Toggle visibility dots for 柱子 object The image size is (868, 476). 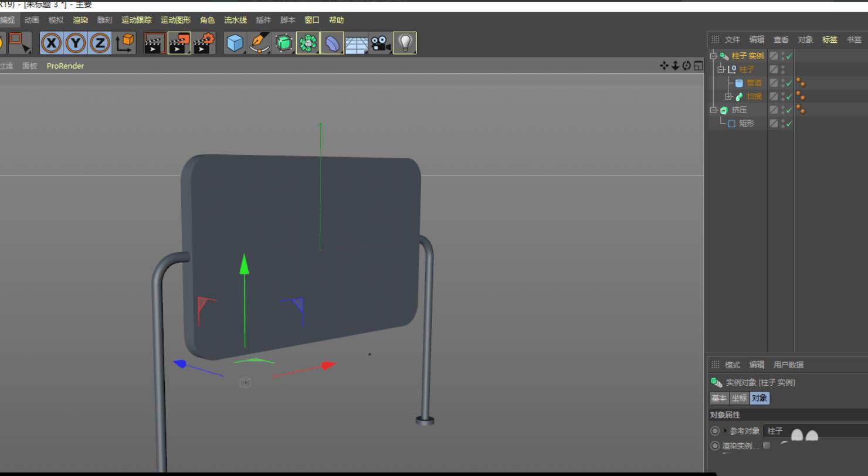pos(783,69)
